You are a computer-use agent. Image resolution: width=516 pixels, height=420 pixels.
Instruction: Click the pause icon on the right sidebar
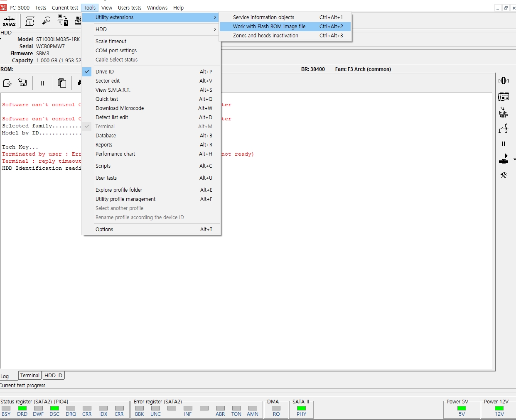click(x=504, y=144)
